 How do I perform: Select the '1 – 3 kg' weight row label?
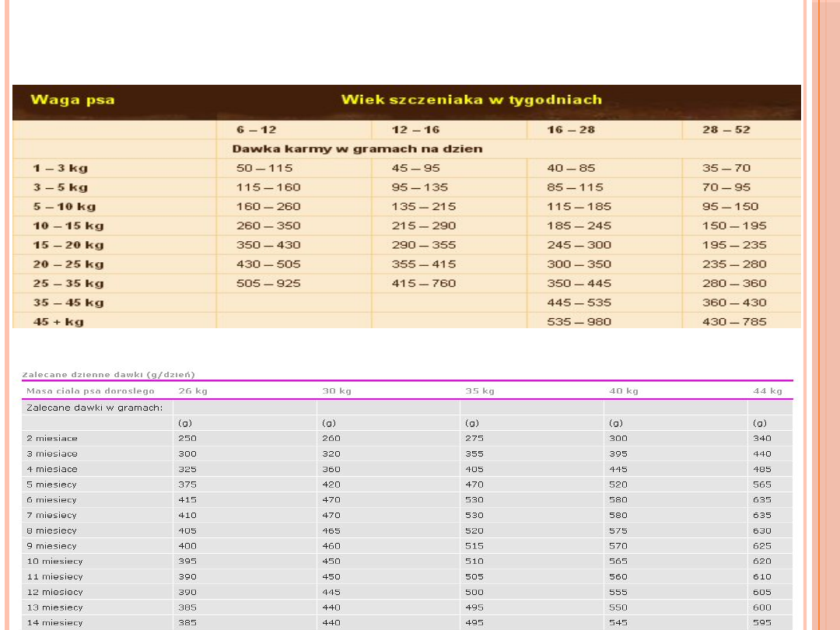pyautogui.click(x=60, y=168)
